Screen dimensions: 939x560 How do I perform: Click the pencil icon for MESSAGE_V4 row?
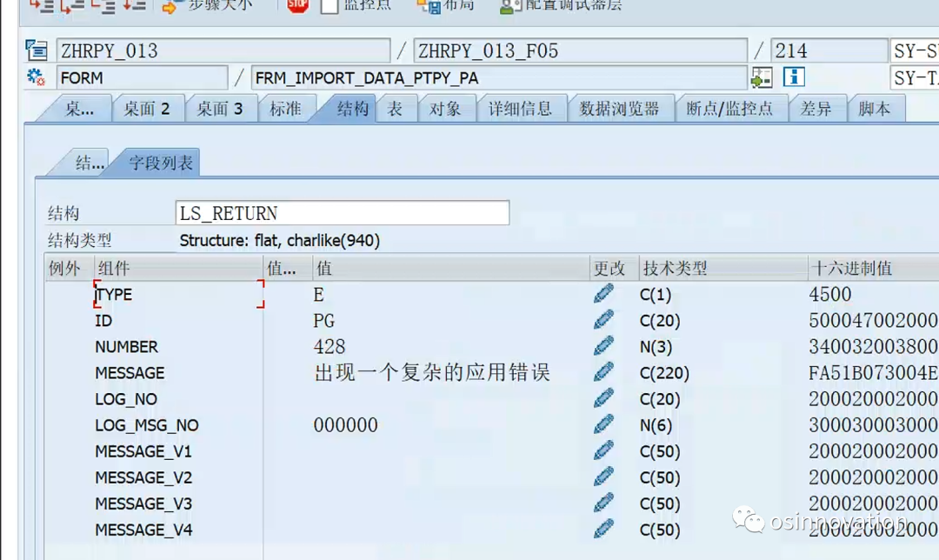603,529
